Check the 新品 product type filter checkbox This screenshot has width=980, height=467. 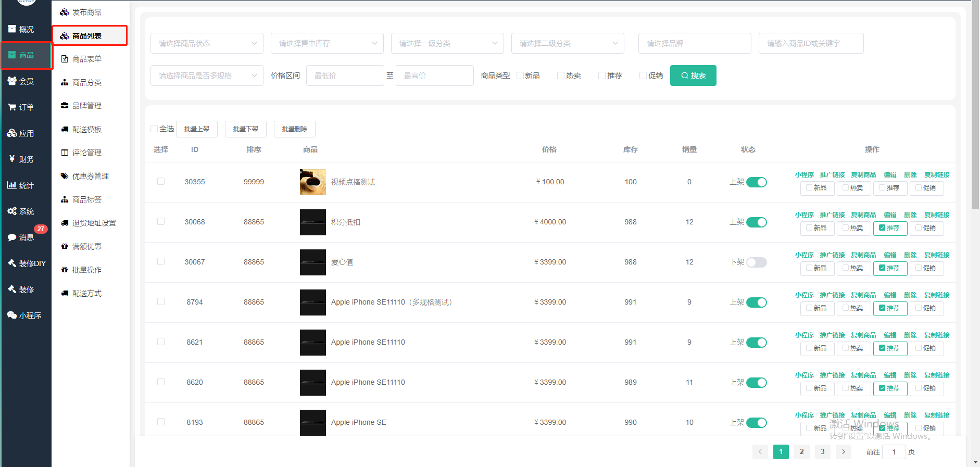click(520, 75)
